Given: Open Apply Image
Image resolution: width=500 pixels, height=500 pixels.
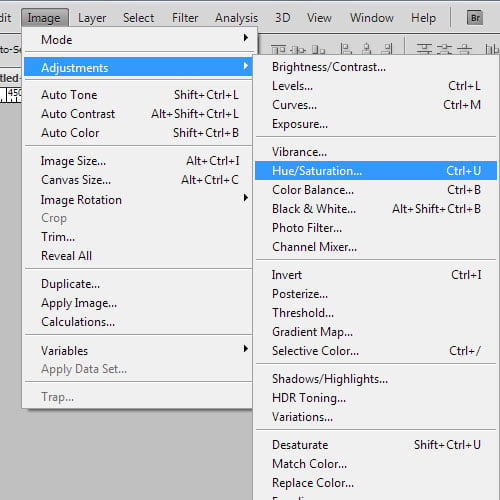Looking at the screenshot, I should point(138,303).
